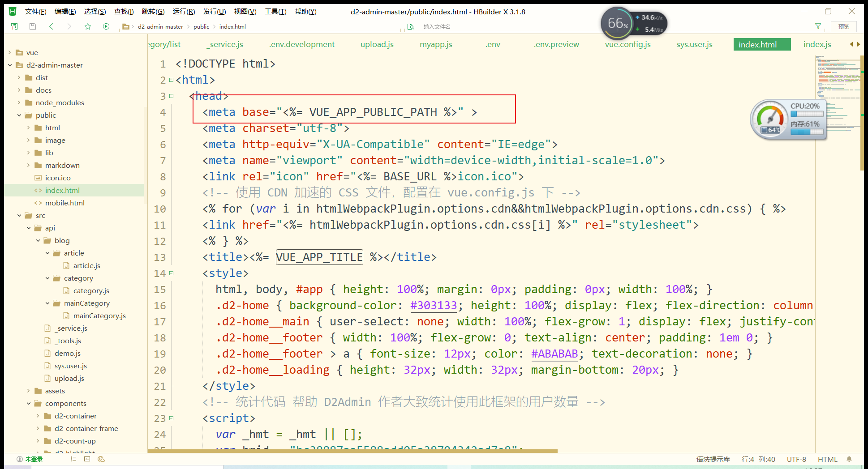Viewport: 868px width, 469px height.
Task: Click the #ABABAB color value on line 19
Action: tap(554, 354)
